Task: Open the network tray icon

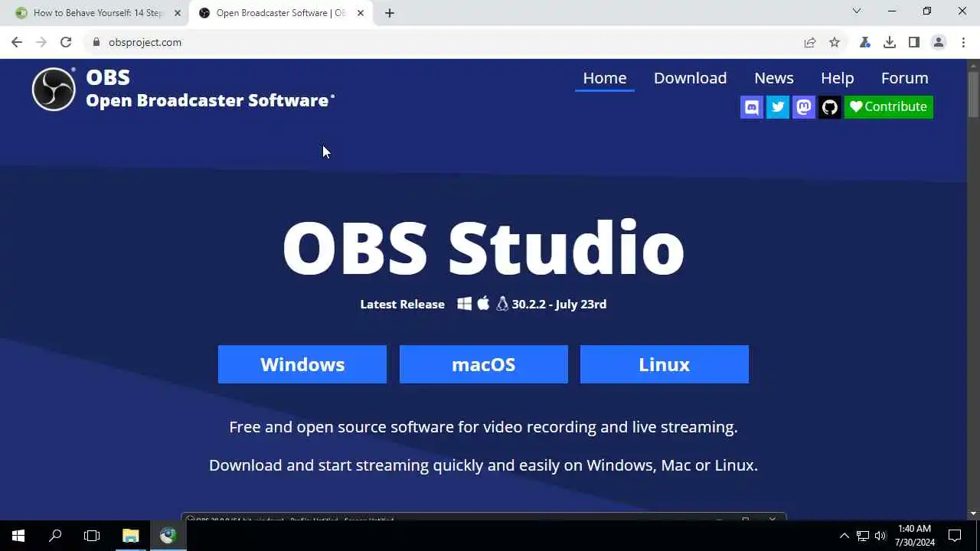Action: [x=863, y=536]
